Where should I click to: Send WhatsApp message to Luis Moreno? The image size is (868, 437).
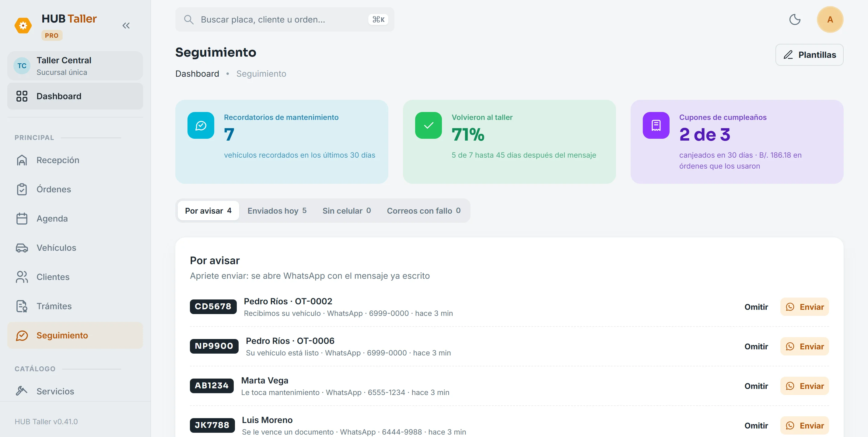(x=804, y=425)
